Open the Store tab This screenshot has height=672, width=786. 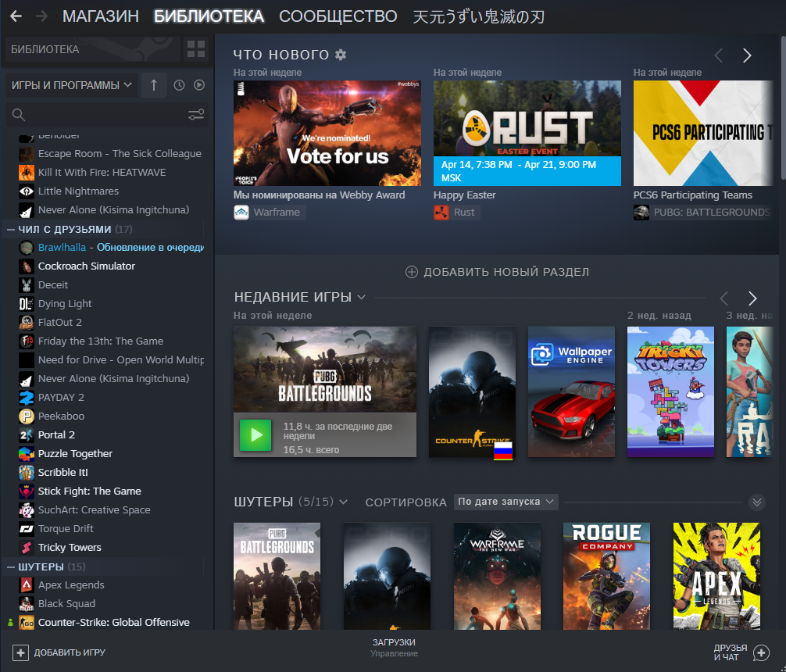click(x=100, y=16)
